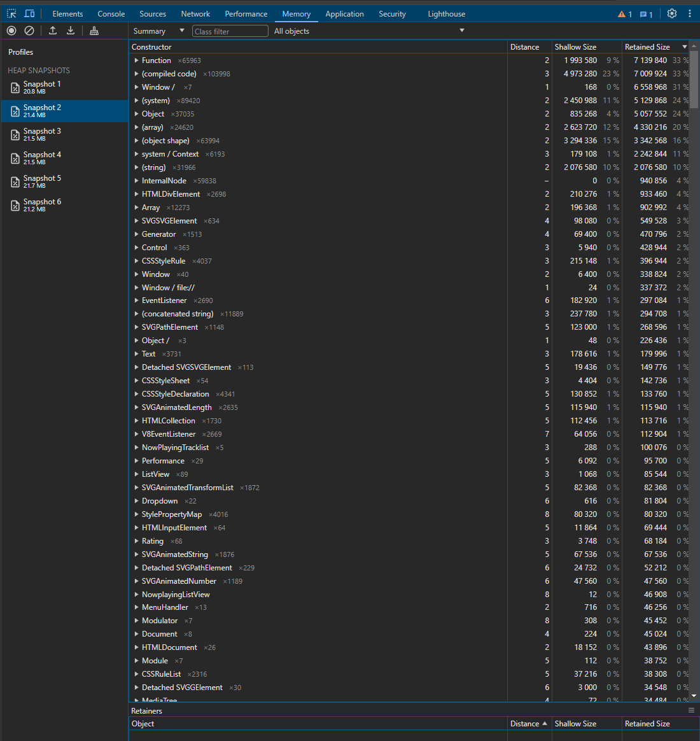Sort by the Retained Size column header
The width and height of the screenshot is (700, 741).
tap(647, 47)
